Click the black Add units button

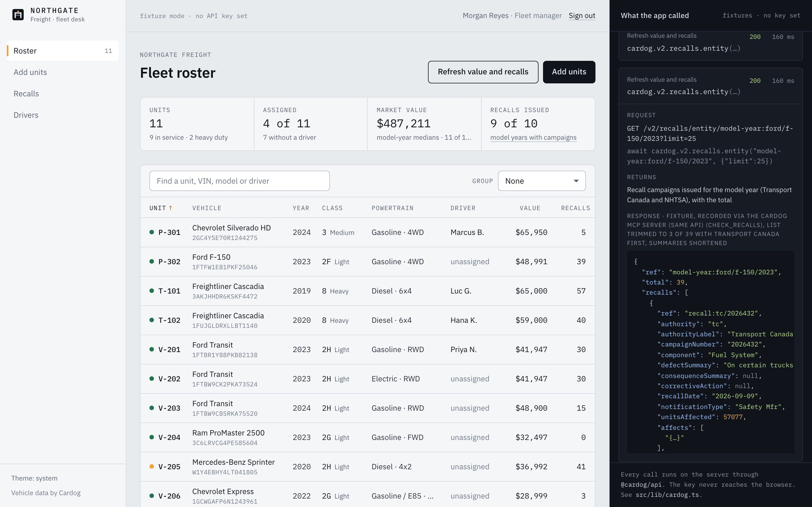coord(569,72)
